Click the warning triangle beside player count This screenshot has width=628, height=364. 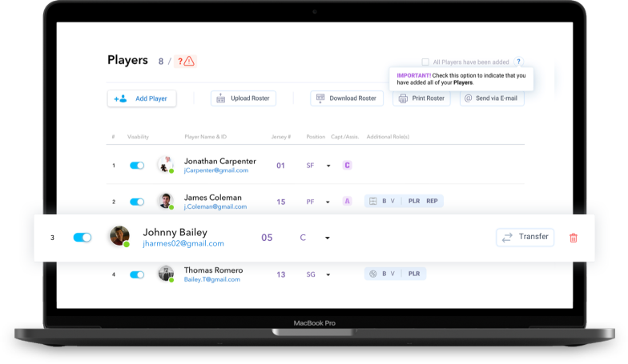point(190,61)
